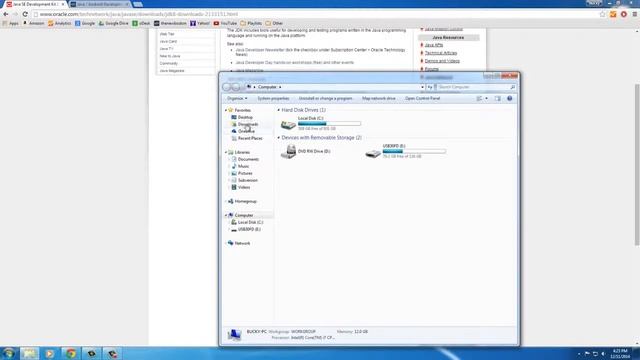Switch to the second Chrome tab
The image size is (640, 360).
point(100,4)
